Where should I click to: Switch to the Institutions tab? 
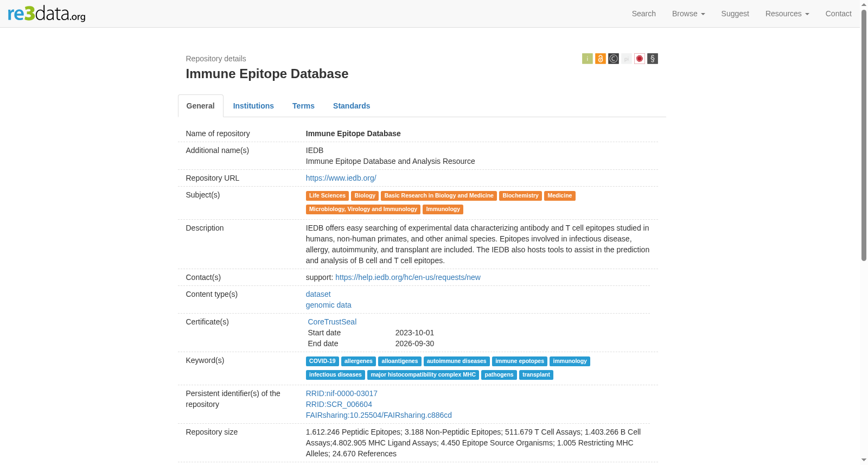(253, 106)
